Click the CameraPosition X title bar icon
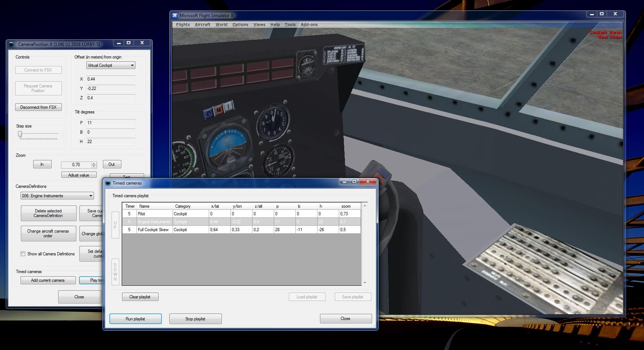644x350 pixels. tap(12, 44)
